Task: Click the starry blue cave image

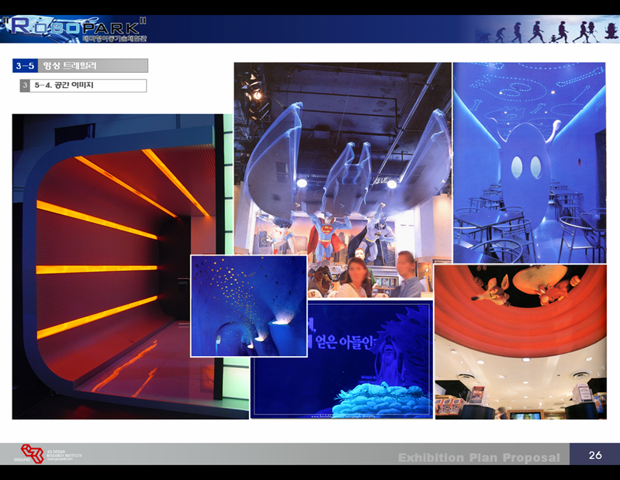Action: [249, 306]
